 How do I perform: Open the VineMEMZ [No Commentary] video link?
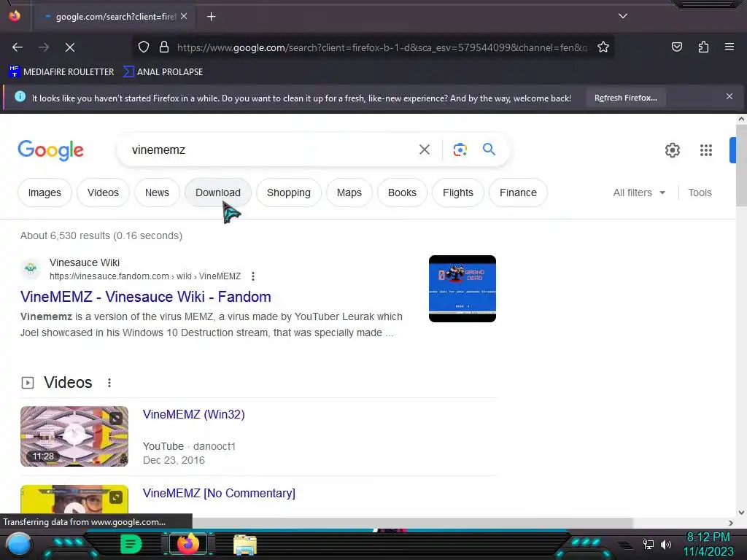tap(219, 493)
